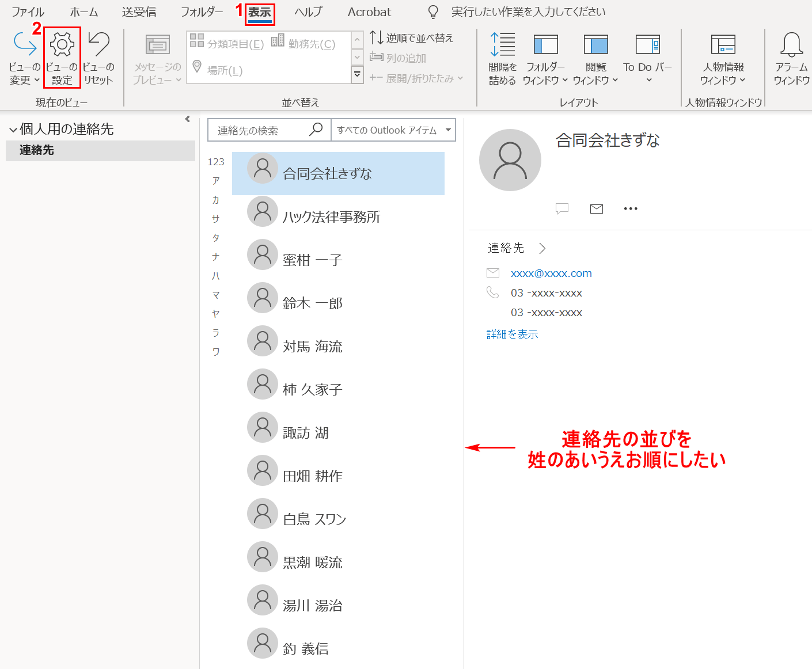Jump to index ワ
812x669 pixels.
coord(216,352)
